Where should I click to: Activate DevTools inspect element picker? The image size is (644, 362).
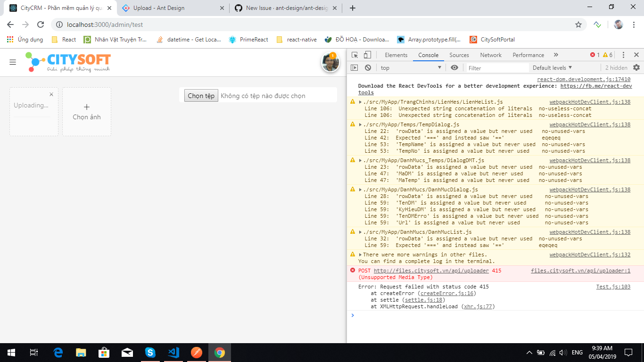tap(355, 55)
